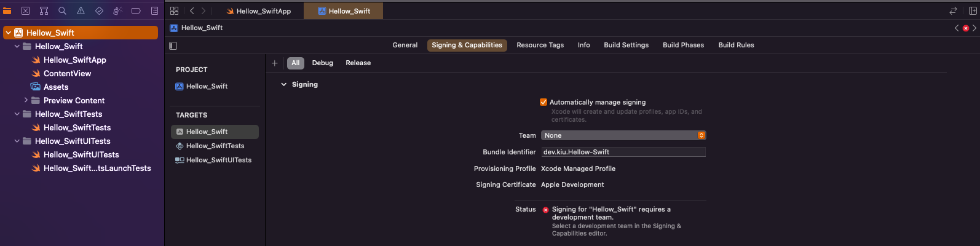Select the All configuration filter
980x246 pixels.
296,63
